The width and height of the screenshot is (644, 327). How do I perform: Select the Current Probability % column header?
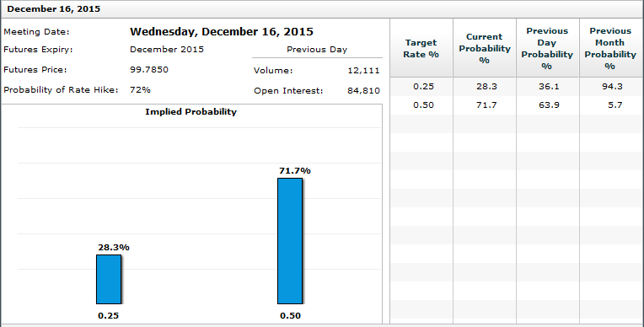click(x=484, y=48)
